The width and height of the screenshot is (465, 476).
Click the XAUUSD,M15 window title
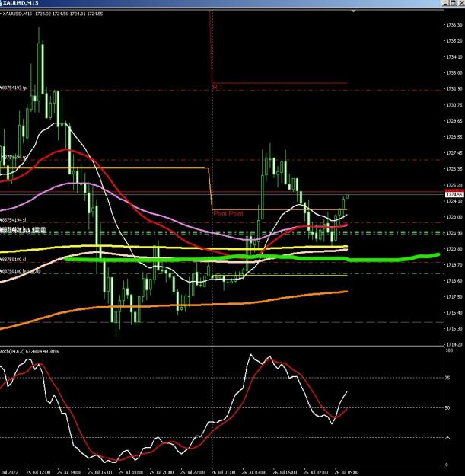[x=21, y=3]
